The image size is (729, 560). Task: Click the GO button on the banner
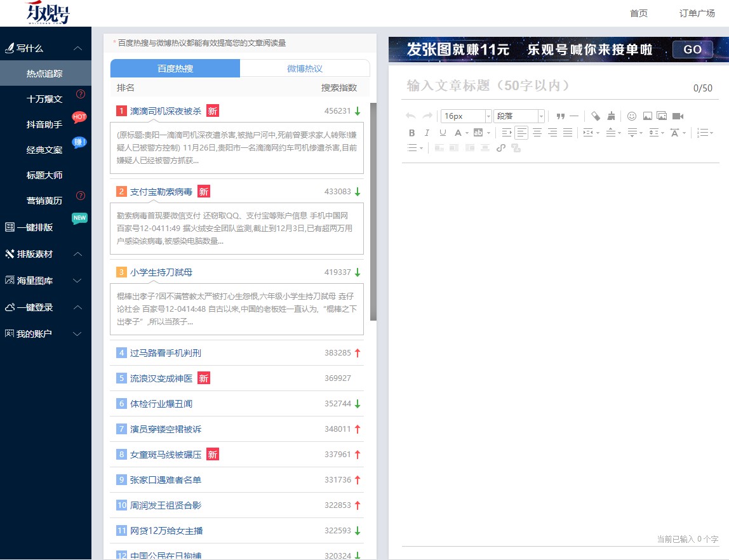coord(692,49)
